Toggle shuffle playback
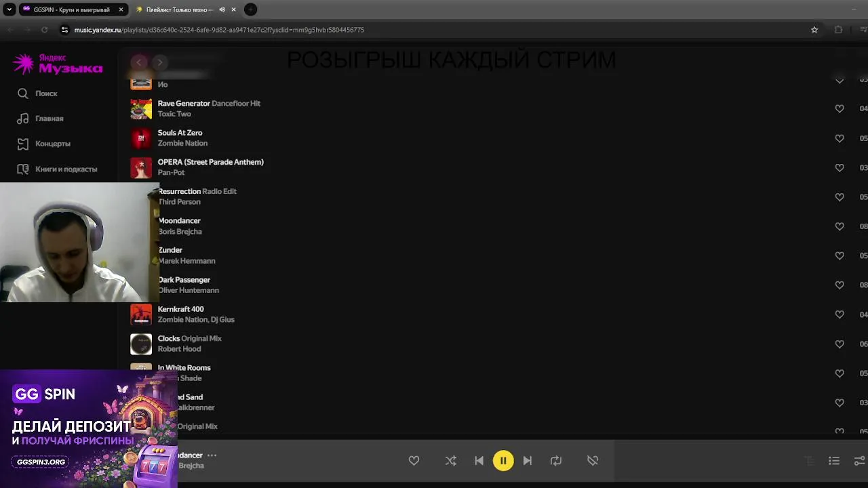 coord(451,460)
